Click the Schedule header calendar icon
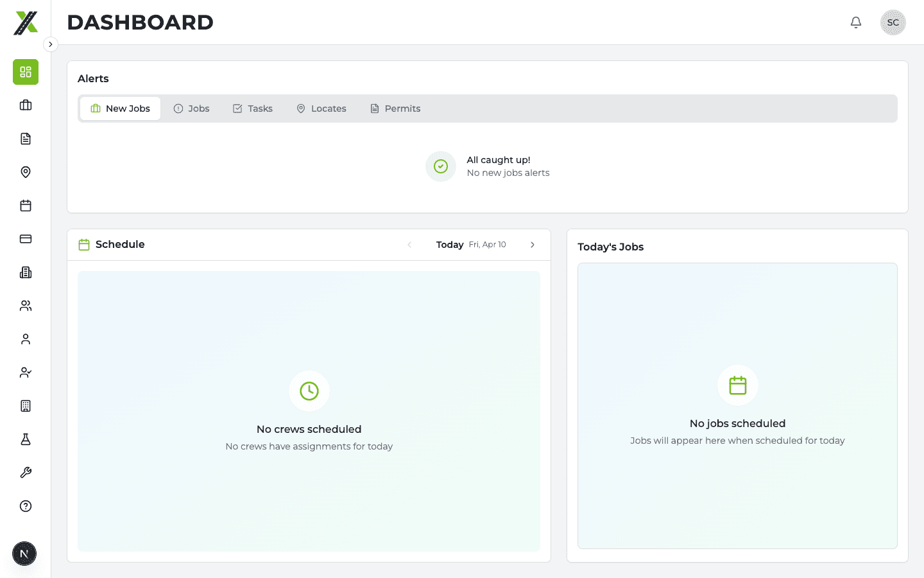Viewport: 924px width, 578px height. click(x=84, y=245)
